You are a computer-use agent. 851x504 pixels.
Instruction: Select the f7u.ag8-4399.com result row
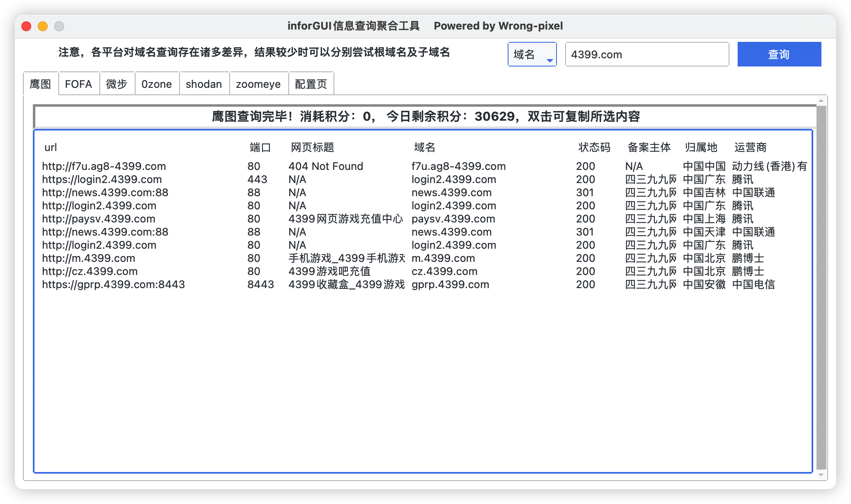[458, 166]
